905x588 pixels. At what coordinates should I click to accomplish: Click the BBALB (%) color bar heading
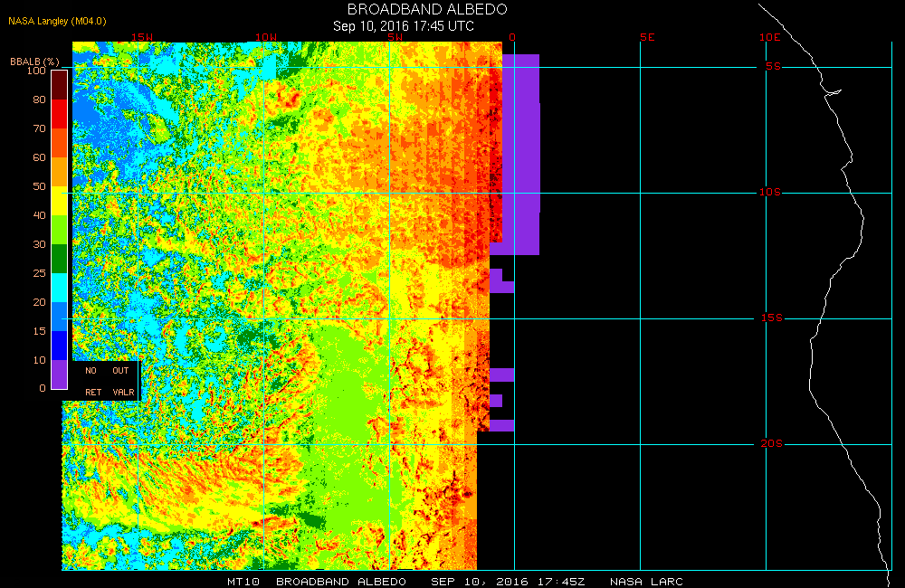click(x=34, y=62)
